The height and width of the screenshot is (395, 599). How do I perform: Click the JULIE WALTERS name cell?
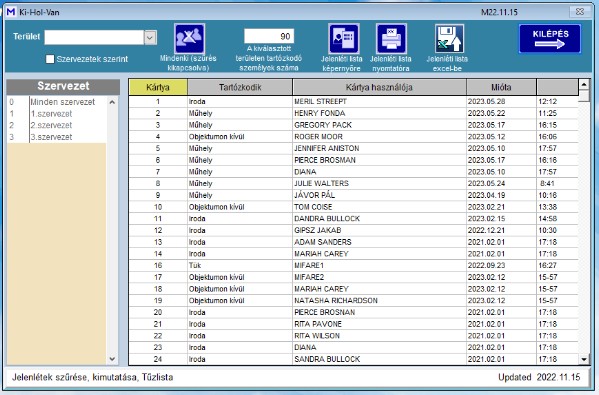coord(379,183)
